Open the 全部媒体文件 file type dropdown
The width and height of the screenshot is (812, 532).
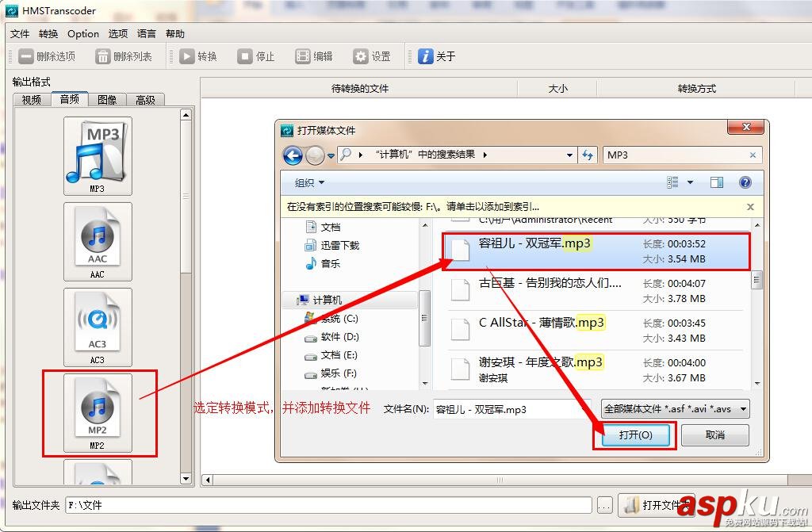tap(674, 408)
